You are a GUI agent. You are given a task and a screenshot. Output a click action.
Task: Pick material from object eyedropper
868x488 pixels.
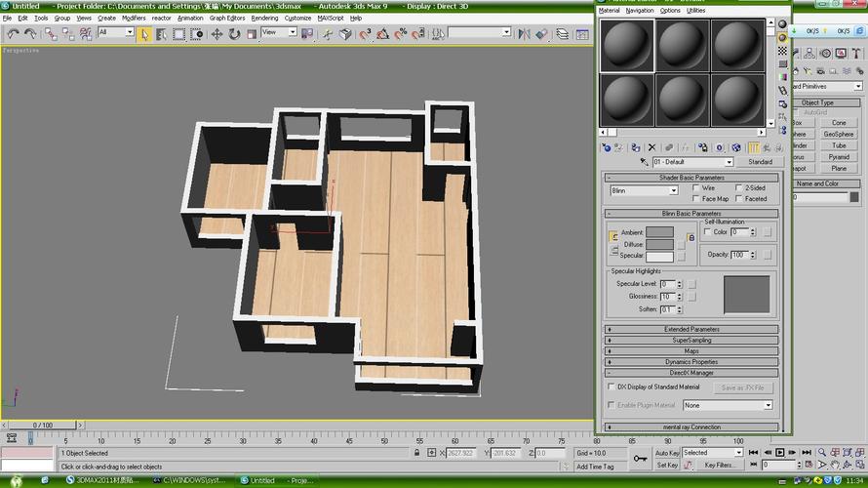click(644, 162)
